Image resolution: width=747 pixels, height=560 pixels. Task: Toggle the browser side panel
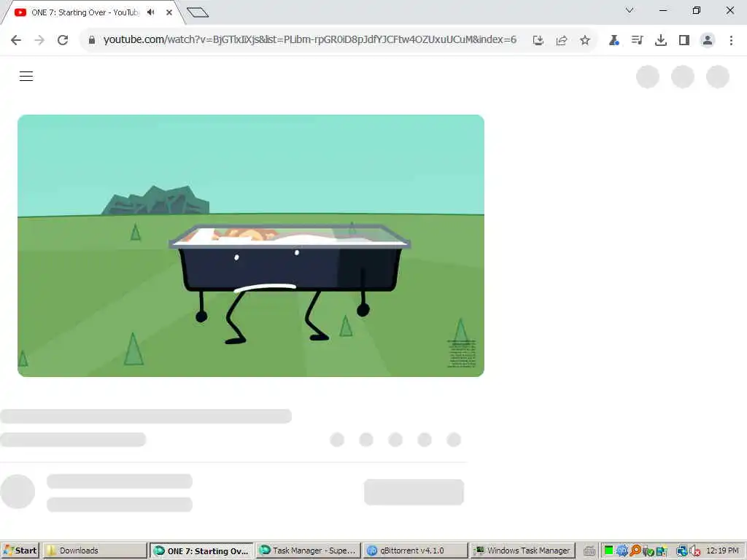point(684,41)
